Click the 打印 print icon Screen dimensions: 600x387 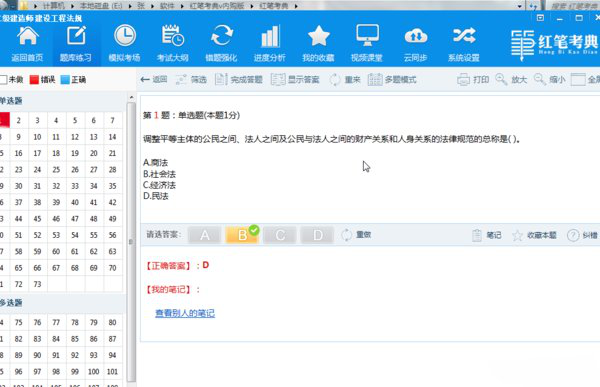pos(463,80)
